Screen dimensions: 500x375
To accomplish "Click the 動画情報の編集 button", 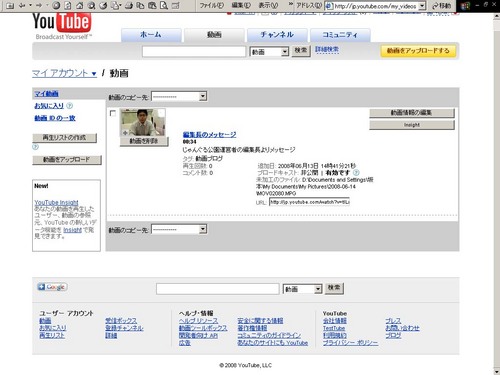I will tap(412, 113).
